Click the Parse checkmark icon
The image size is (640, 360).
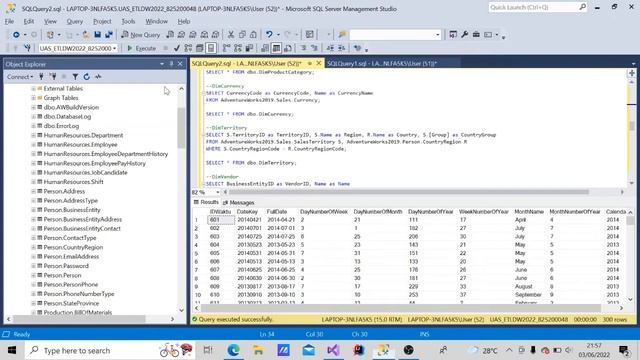pos(177,48)
